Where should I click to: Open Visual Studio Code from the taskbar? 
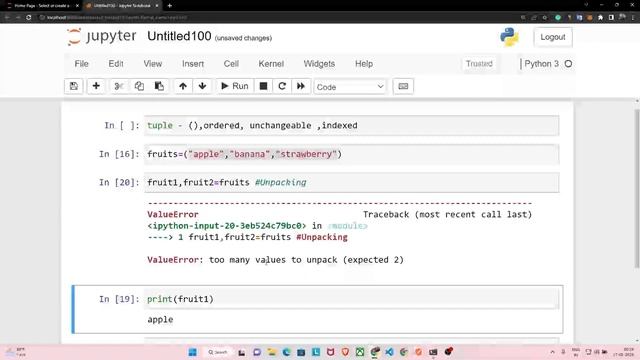[x=389, y=352]
